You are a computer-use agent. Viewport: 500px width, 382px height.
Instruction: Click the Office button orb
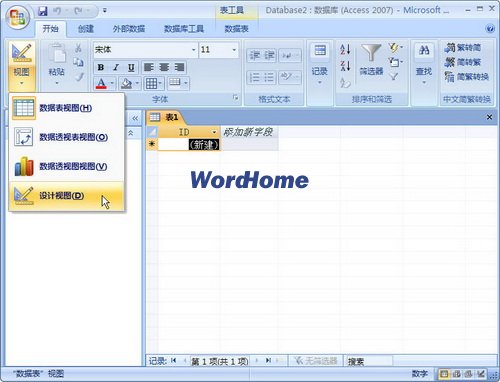pyautogui.click(x=18, y=17)
